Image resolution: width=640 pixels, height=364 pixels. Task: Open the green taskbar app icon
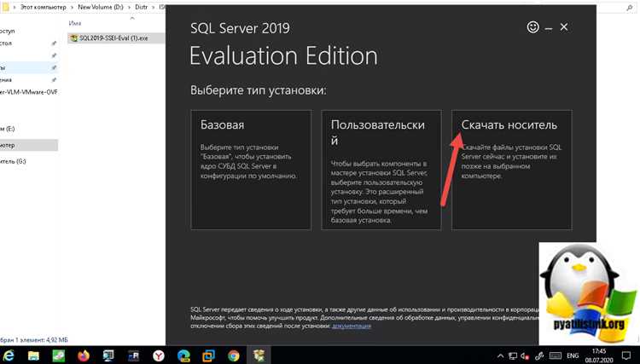pyautogui.click(x=58, y=355)
